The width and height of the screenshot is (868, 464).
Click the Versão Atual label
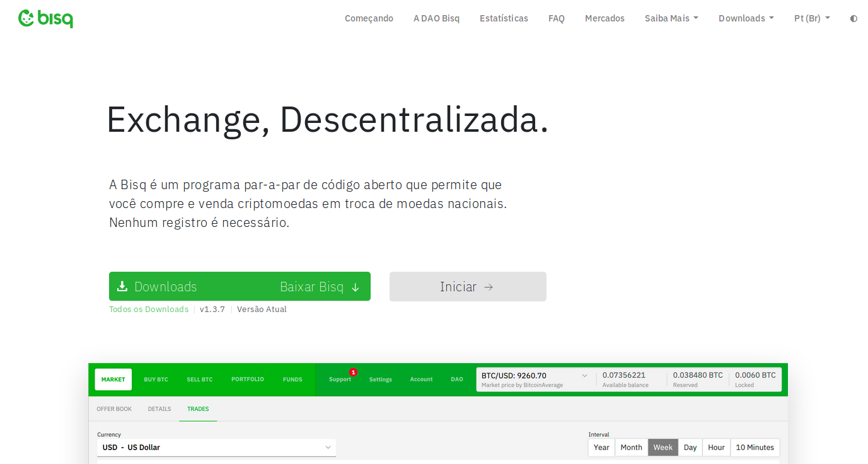[x=262, y=310]
